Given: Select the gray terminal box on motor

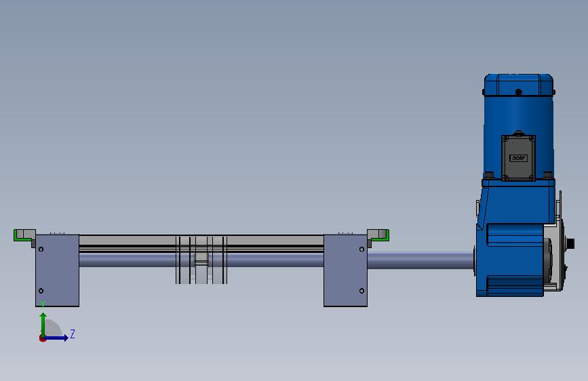Looking at the screenshot, I should coord(518,158).
